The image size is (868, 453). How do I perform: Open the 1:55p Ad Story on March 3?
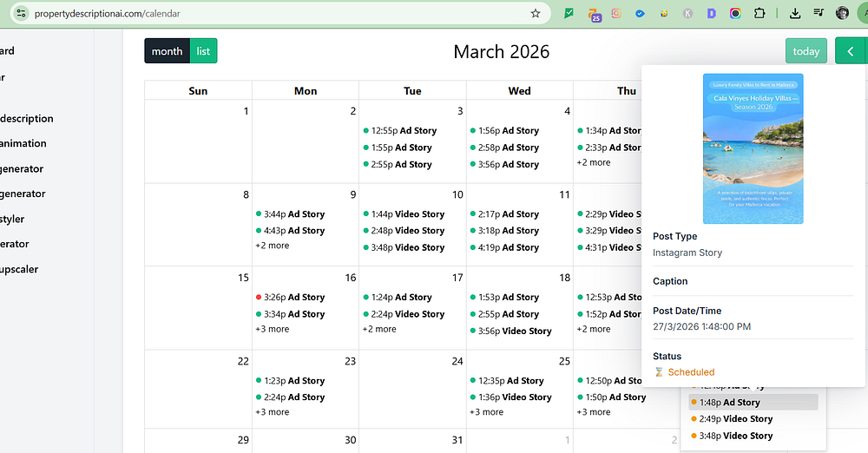[x=398, y=148]
